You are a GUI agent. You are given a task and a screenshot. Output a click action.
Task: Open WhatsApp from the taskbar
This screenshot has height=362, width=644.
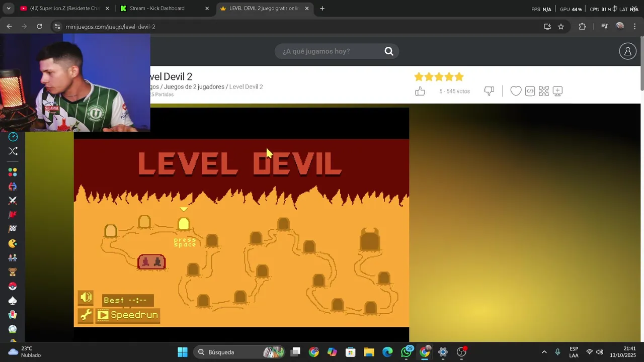(407, 352)
